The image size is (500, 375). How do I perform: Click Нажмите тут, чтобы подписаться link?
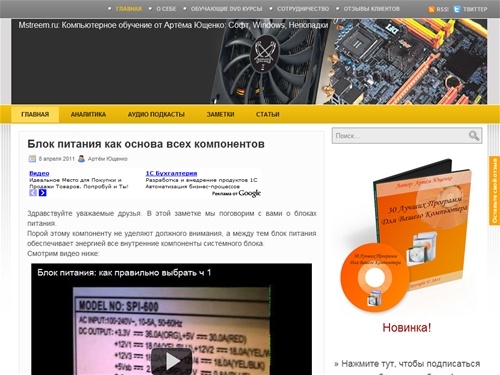point(407,364)
